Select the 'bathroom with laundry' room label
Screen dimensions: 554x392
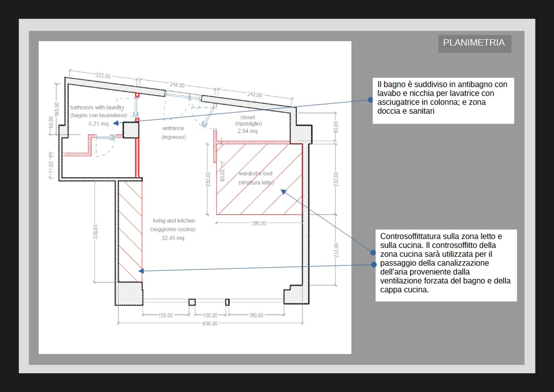point(97,108)
